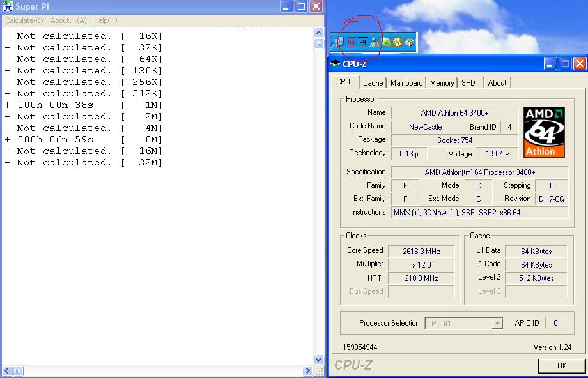
Task: Select the CPU tab in CPU-Z
Action: click(x=343, y=82)
